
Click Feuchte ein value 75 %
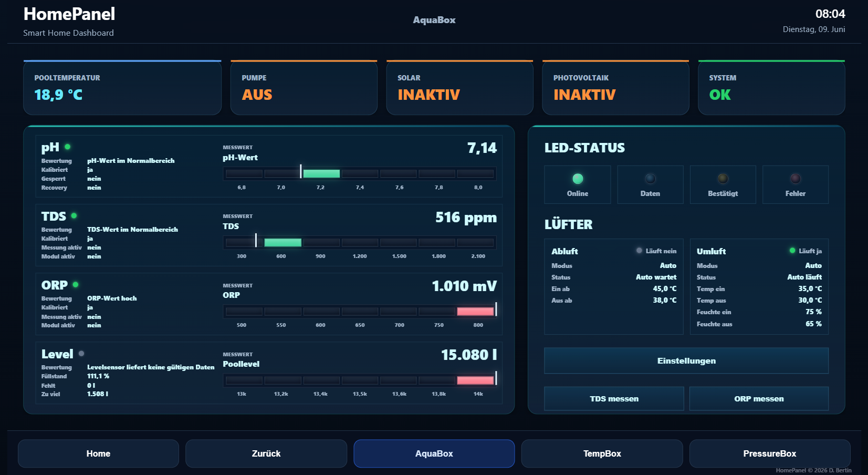point(813,312)
